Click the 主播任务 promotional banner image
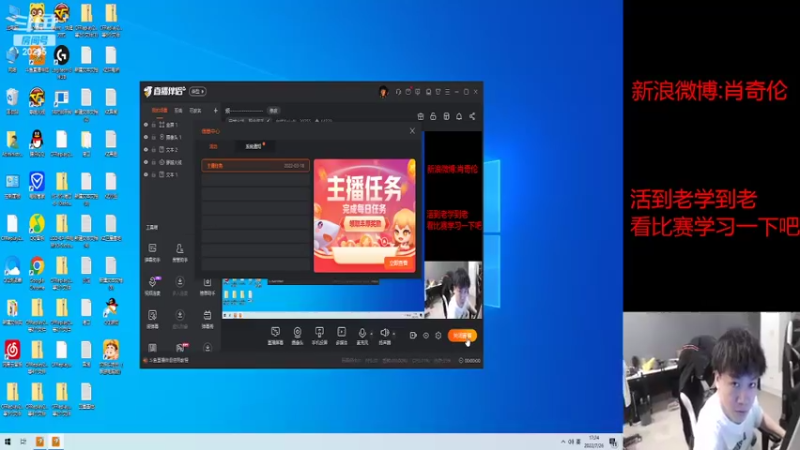Screen dimensions: 800x450 tap(364, 215)
